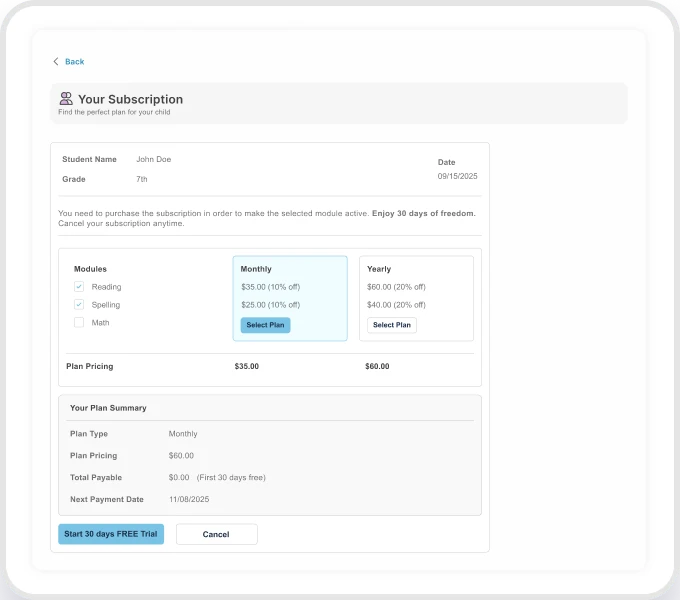Click the date value 09/15/2025
The height and width of the screenshot is (600, 680).
coord(458,176)
